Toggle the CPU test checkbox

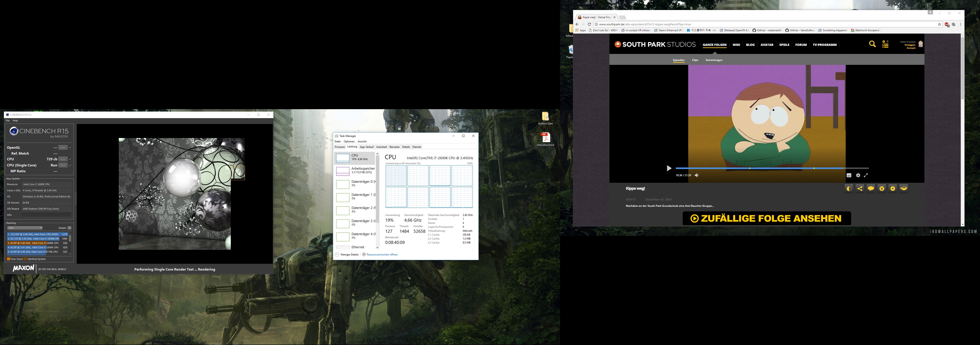pyautogui.click(x=70, y=159)
